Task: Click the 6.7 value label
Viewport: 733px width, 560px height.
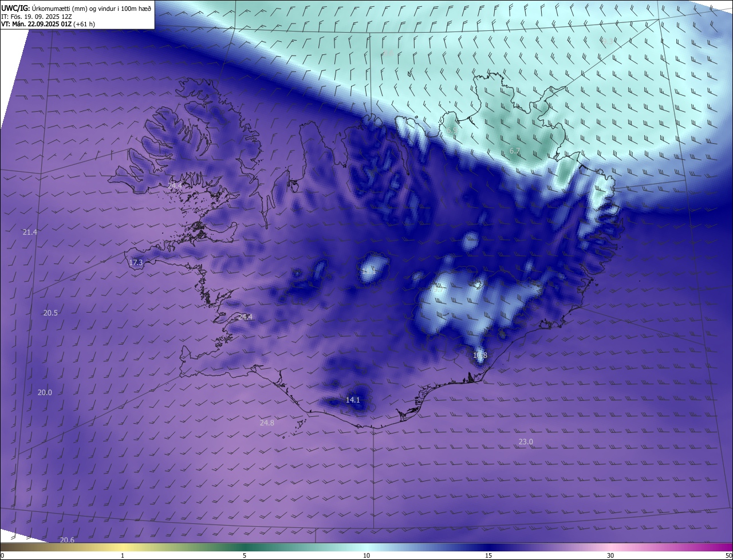Action: click(x=515, y=151)
